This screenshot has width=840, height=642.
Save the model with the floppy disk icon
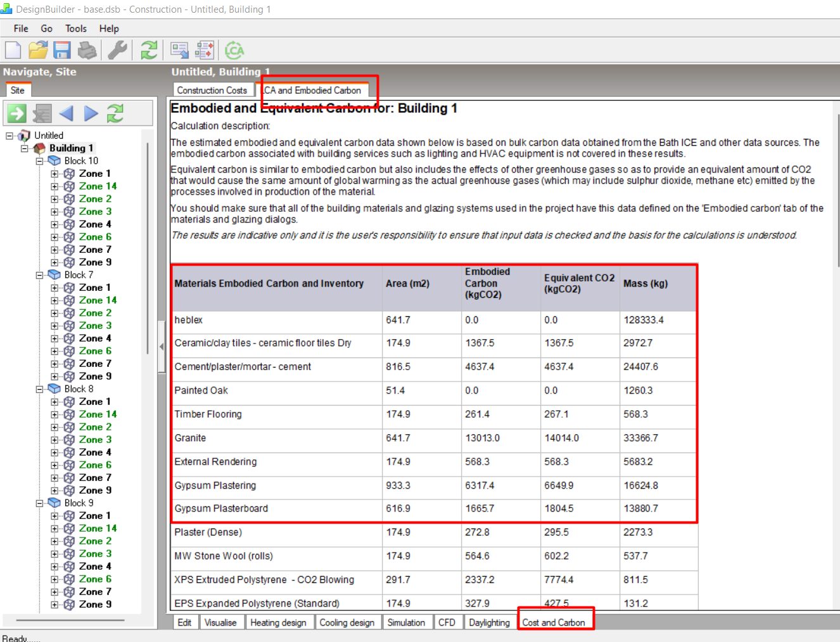pos(62,50)
